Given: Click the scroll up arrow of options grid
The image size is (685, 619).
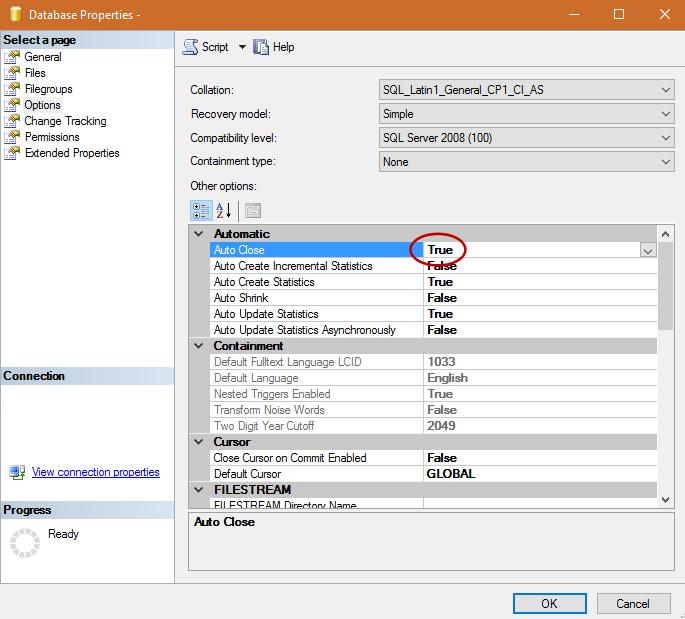Looking at the screenshot, I should click(665, 234).
